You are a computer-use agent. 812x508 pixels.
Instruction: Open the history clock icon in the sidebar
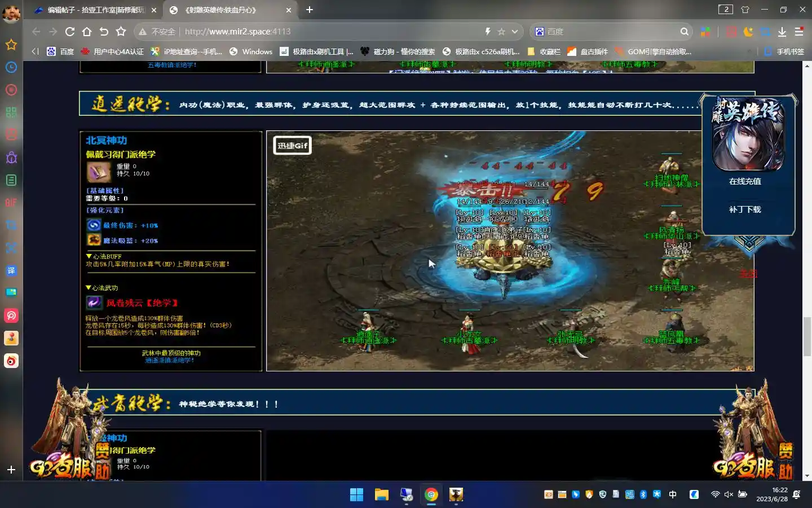11,67
